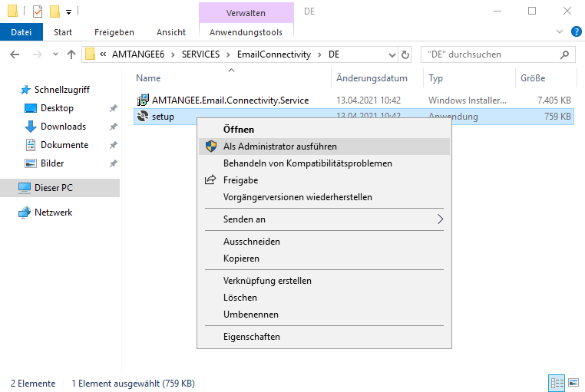
Task: Open Customize Quick Access Toolbar dropdown
Action: point(68,12)
